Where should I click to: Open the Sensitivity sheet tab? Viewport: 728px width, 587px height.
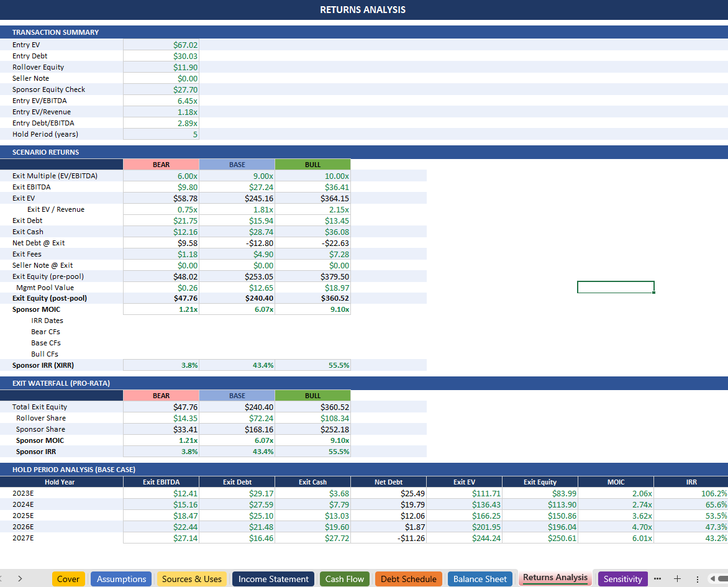(622, 579)
